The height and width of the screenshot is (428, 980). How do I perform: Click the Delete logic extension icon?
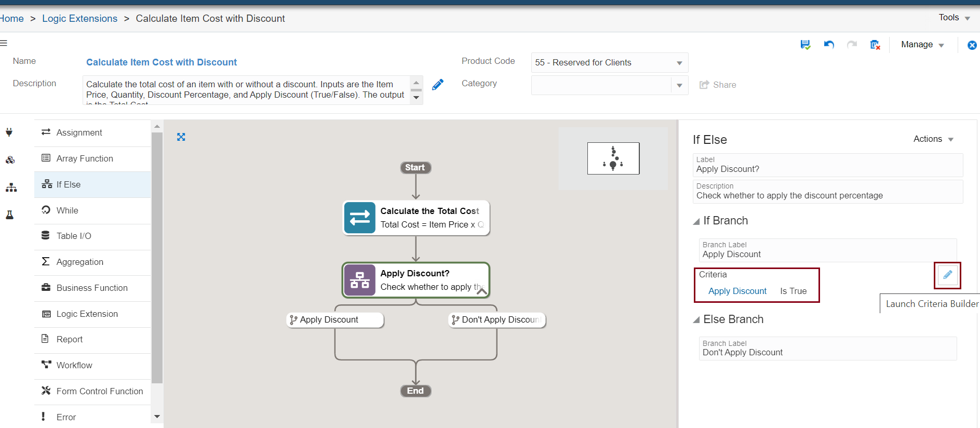[x=875, y=45]
